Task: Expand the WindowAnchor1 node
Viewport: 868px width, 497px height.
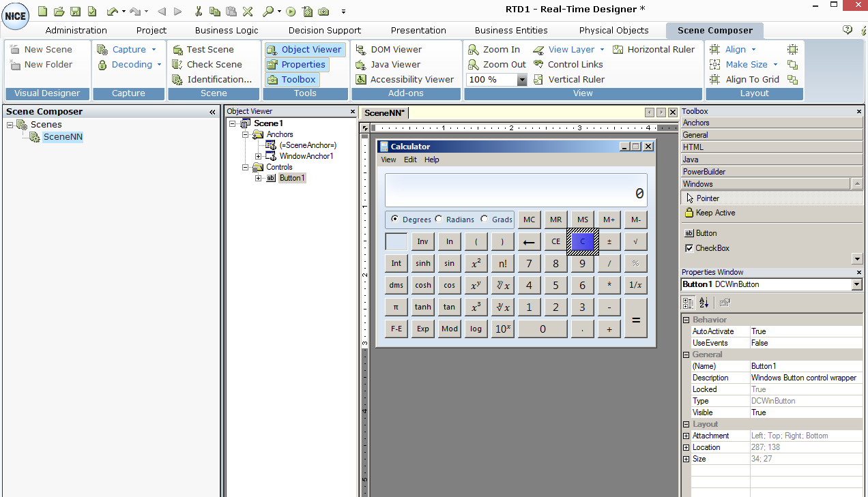Action: (258, 156)
